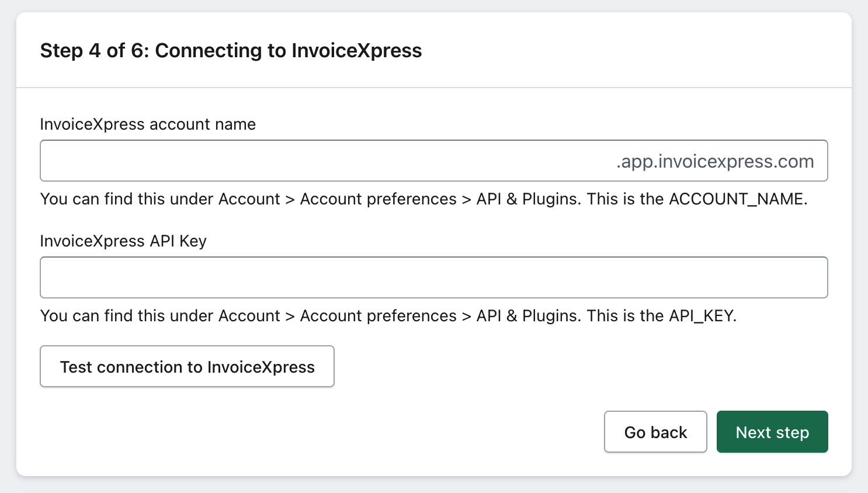Image resolution: width=868 pixels, height=493 pixels.
Task: Click the ACCOUNT_NAME help text line
Action: pos(424,199)
